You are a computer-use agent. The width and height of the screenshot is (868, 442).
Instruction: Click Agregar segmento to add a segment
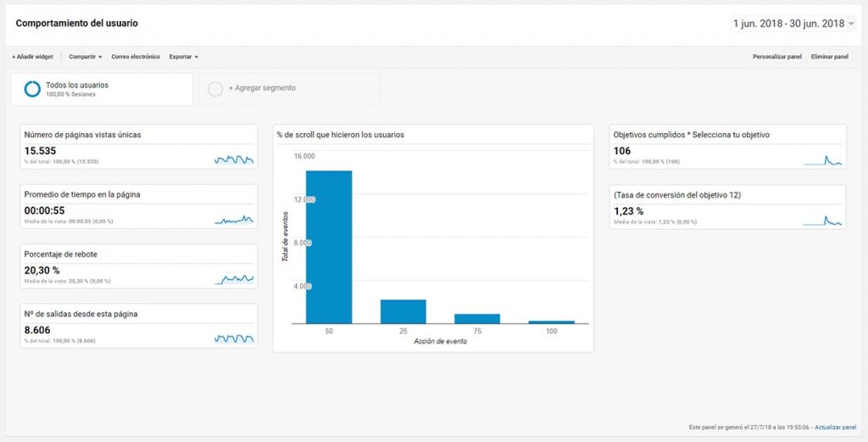[x=262, y=88]
